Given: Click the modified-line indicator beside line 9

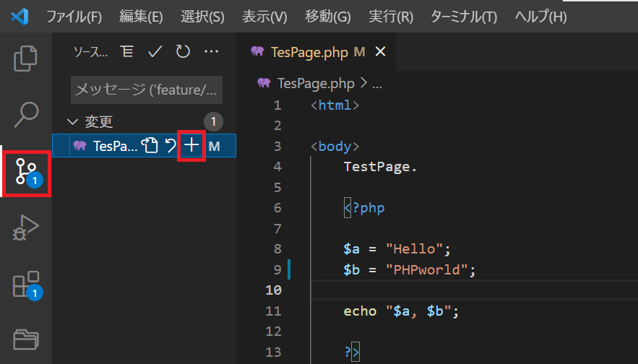Looking at the screenshot, I should 289,269.
